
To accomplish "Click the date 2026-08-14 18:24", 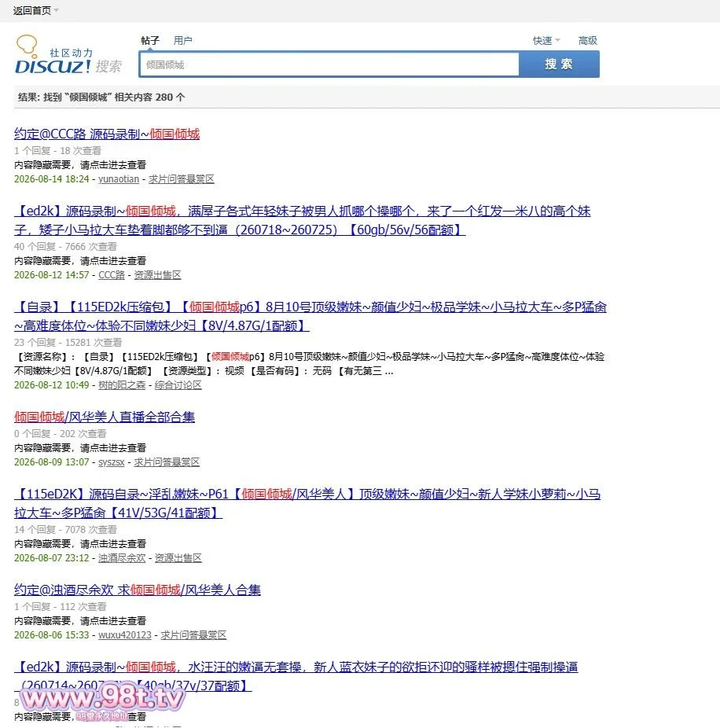I will (x=52, y=179).
